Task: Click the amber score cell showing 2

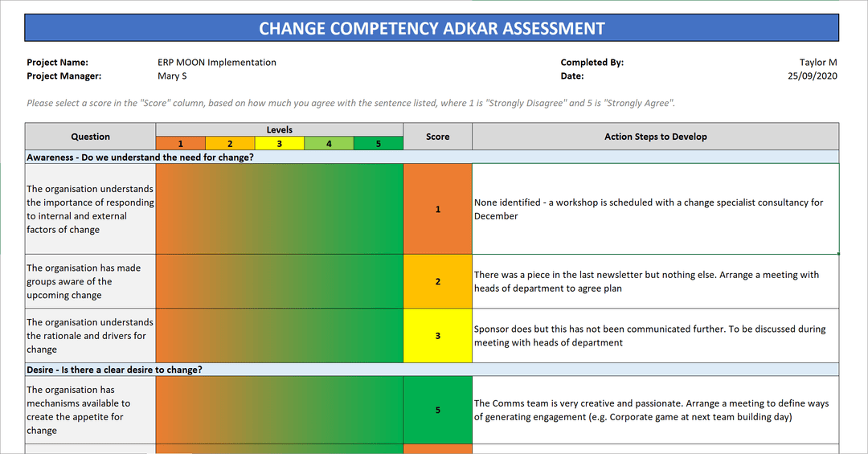Action: click(437, 281)
